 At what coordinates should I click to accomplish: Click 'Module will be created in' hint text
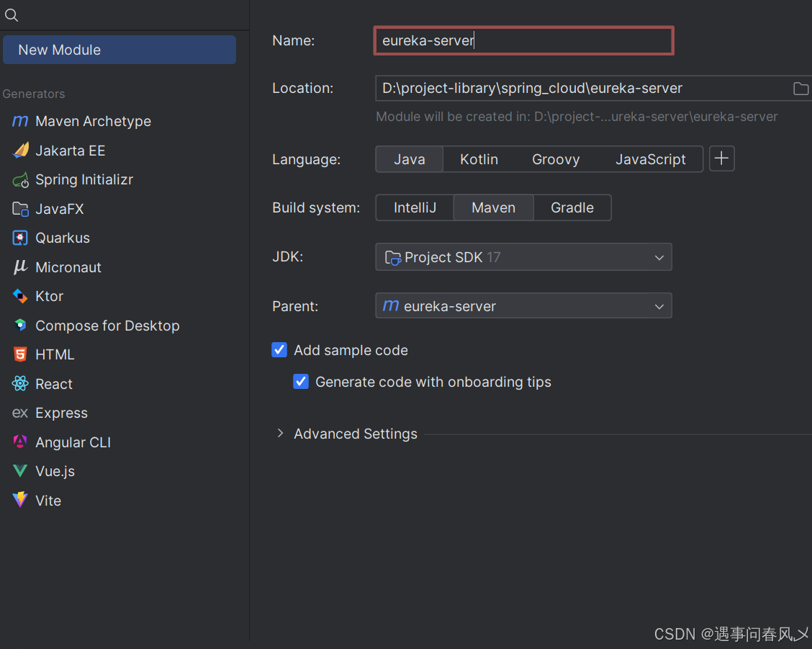(x=577, y=117)
